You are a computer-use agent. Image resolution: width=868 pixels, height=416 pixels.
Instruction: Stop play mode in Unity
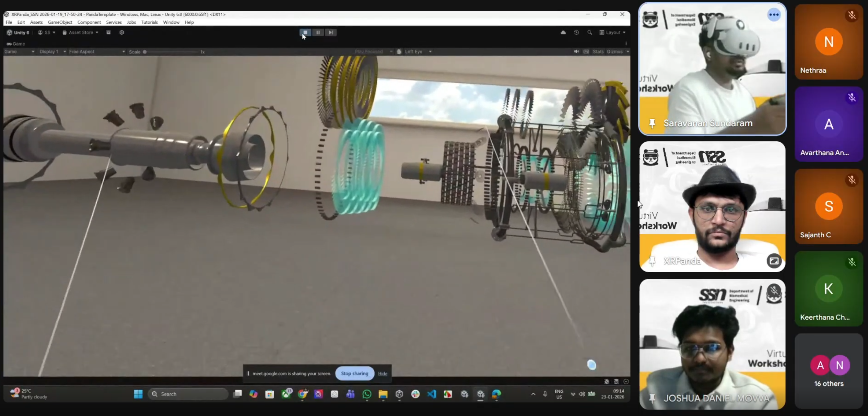305,32
